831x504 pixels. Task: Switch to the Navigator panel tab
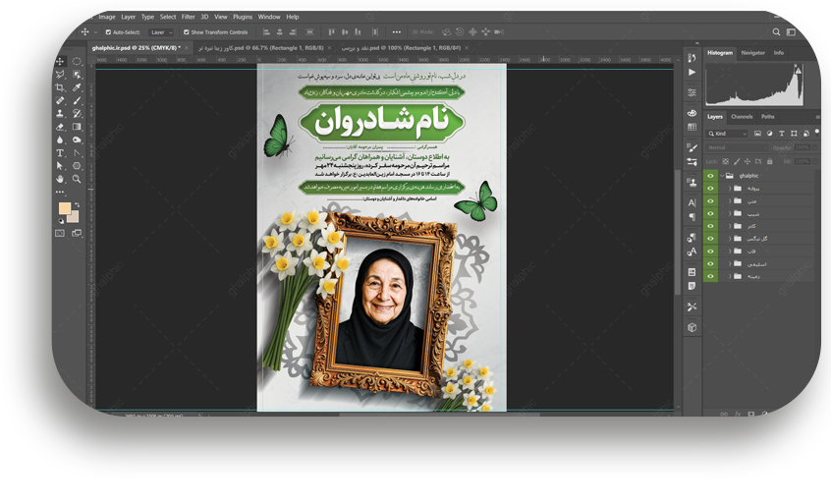(752, 52)
